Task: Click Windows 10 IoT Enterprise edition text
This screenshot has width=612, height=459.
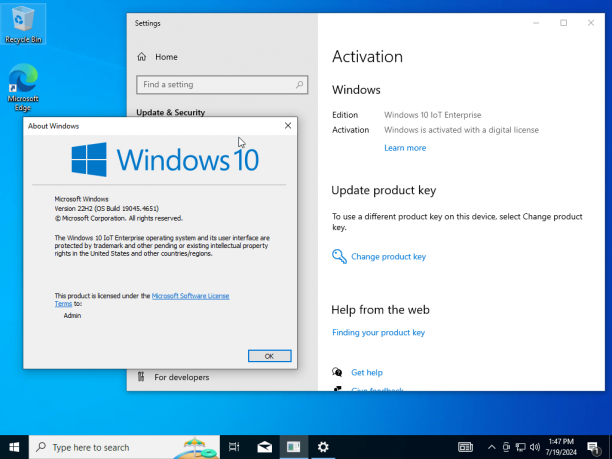Action: [x=432, y=115]
